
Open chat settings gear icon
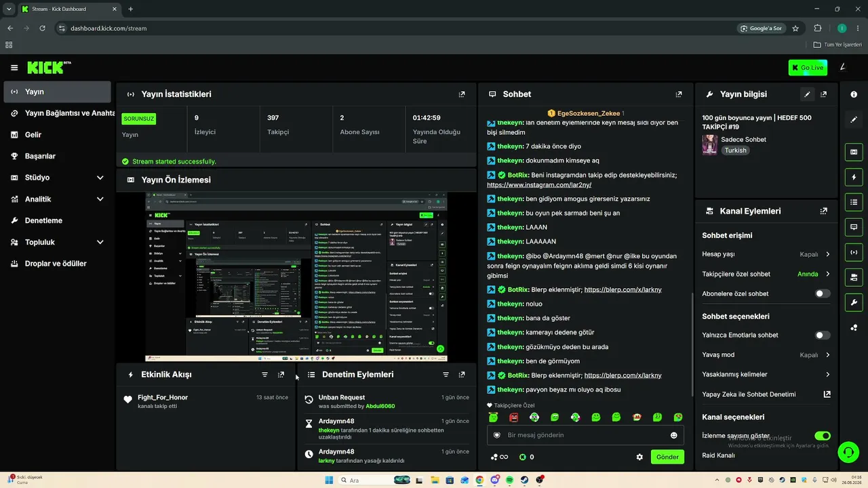pyautogui.click(x=639, y=457)
